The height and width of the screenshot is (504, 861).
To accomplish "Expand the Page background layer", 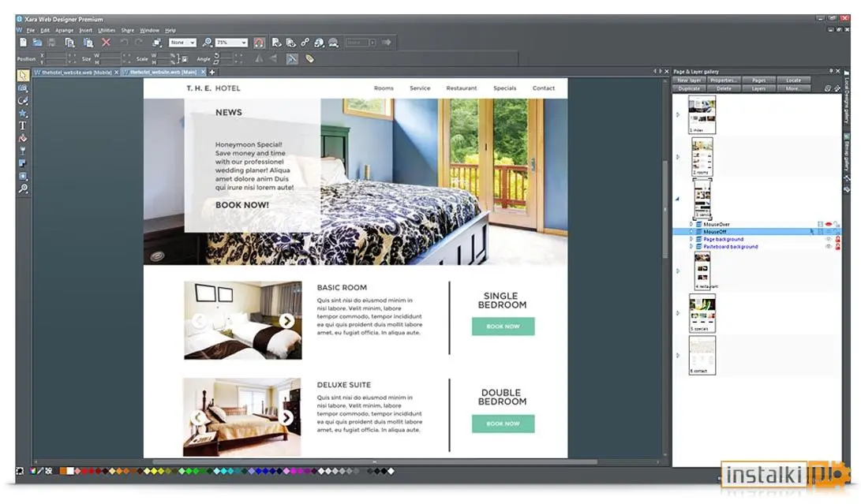I will (x=691, y=239).
